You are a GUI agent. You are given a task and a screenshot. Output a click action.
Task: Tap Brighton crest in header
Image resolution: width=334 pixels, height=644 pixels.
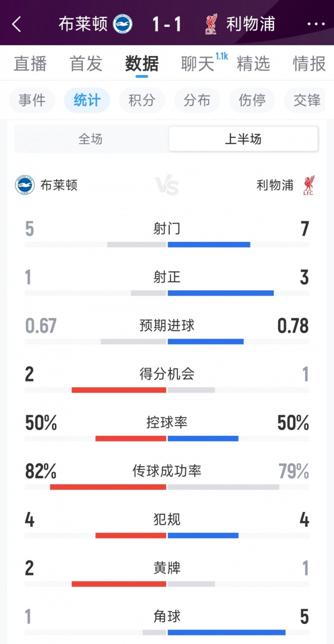[123, 24]
